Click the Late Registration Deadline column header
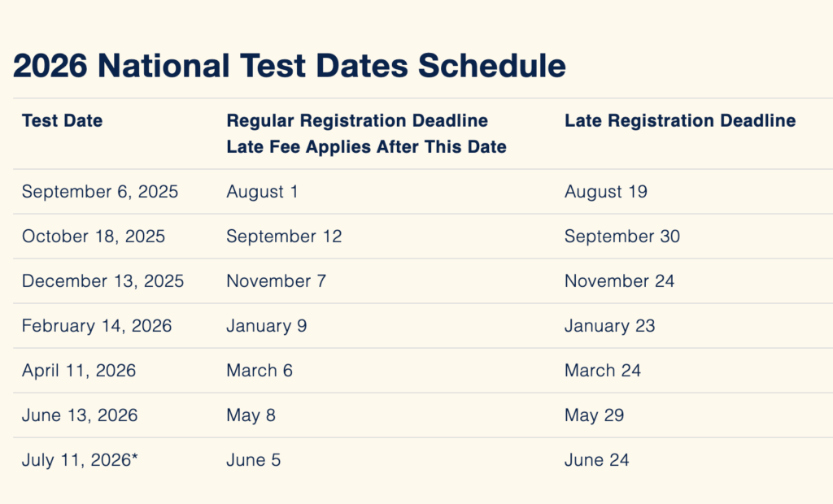This screenshot has height=504, width=833. [680, 121]
